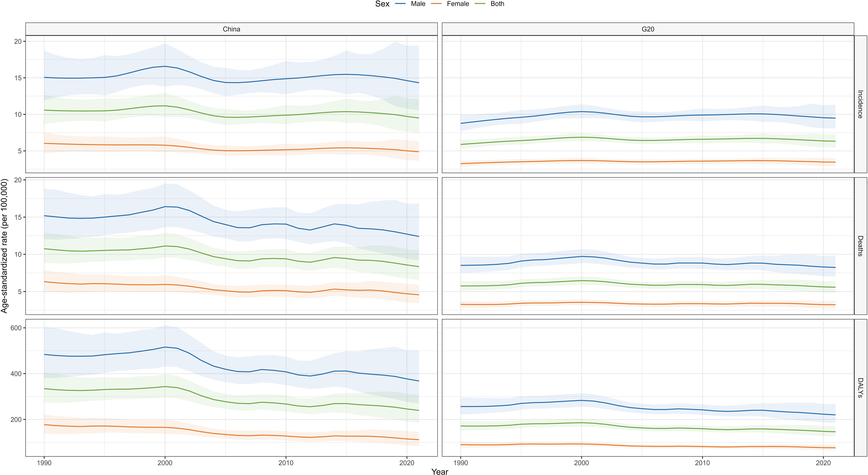The height and width of the screenshot is (475, 868).
Task: Click the 2010 tick under the G20 panel
Action: click(702, 463)
